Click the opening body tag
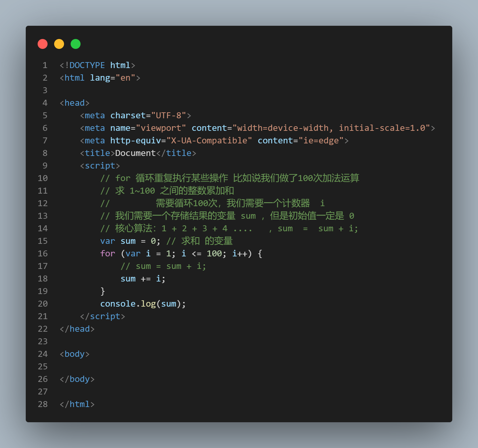The image size is (478, 448). click(75, 354)
